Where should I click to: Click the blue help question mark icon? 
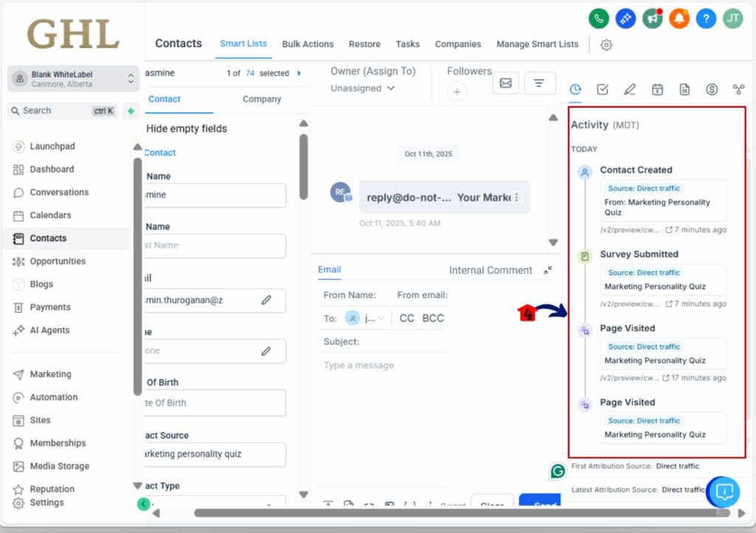click(x=706, y=18)
